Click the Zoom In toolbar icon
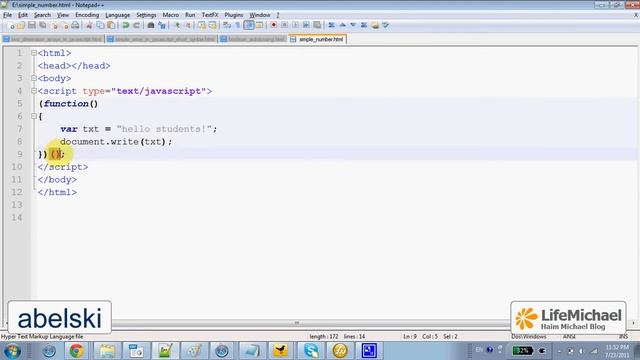Viewport: 640px width, 360px height. pos(177,25)
